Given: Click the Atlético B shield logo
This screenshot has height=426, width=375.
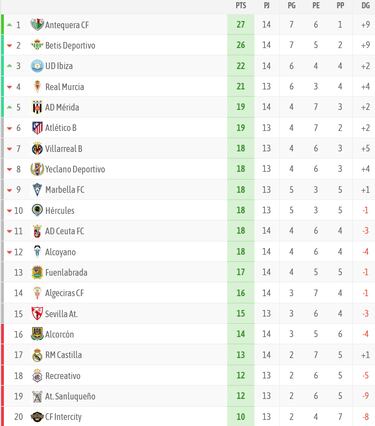Looking at the screenshot, I should pyautogui.click(x=37, y=128).
